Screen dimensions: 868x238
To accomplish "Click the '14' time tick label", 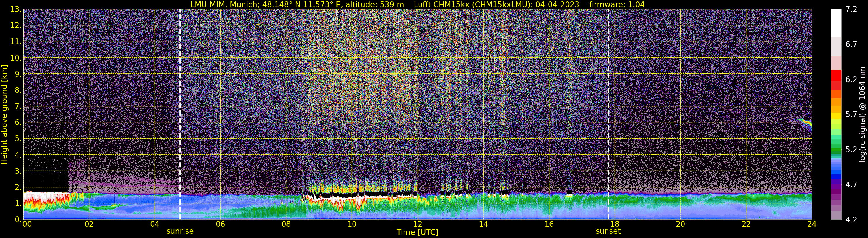I will pos(483,224).
